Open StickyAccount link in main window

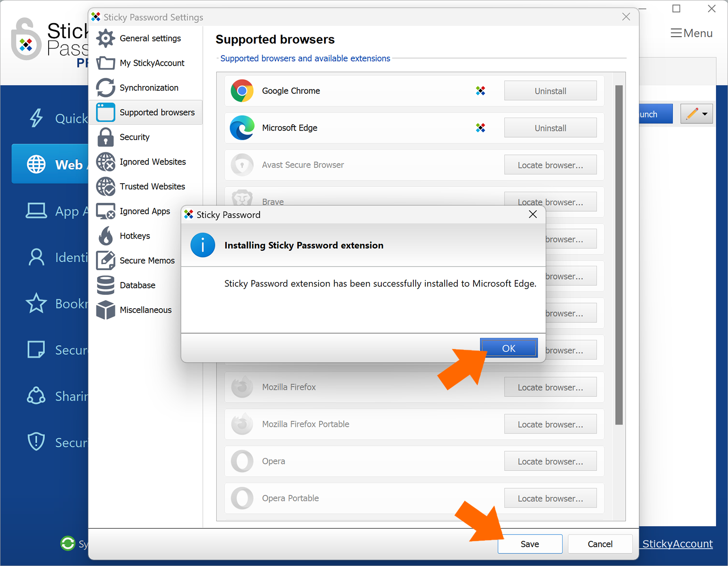pos(677,544)
